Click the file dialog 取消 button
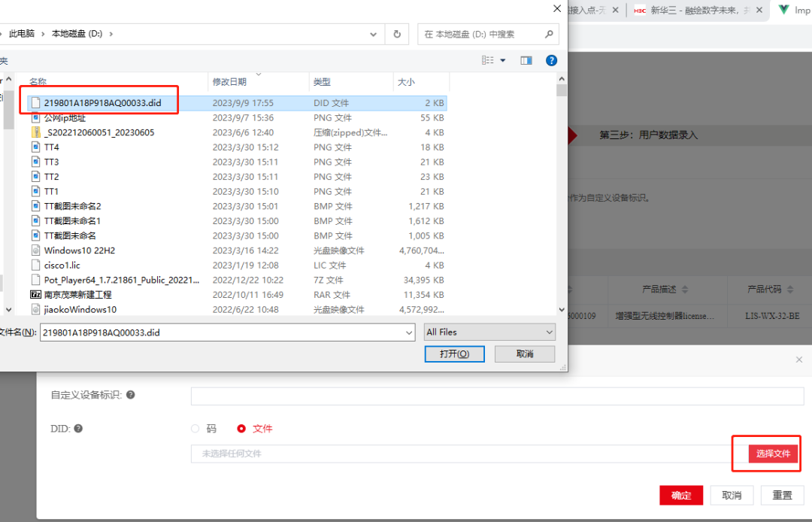Image resolution: width=812 pixels, height=522 pixels. tap(525, 354)
